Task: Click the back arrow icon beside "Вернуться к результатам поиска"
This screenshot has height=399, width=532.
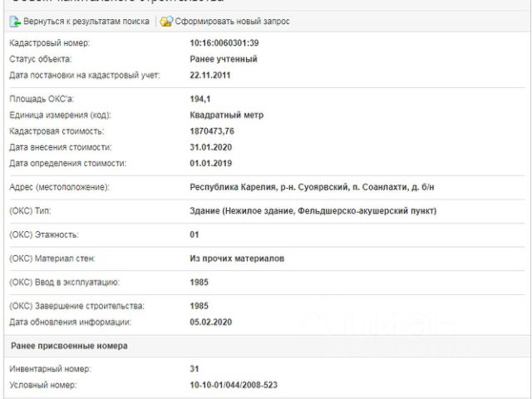Action: coord(15,21)
